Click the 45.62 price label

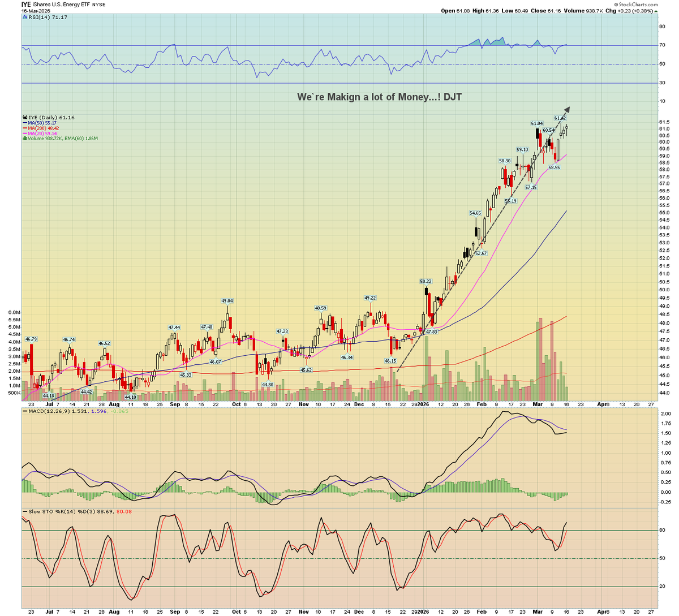click(306, 370)
